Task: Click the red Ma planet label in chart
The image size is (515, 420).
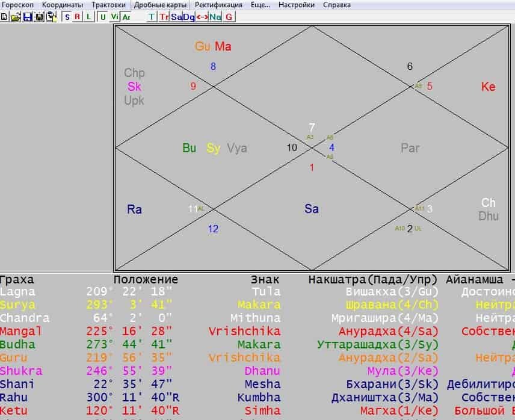Action: click(x=223, y=46)
